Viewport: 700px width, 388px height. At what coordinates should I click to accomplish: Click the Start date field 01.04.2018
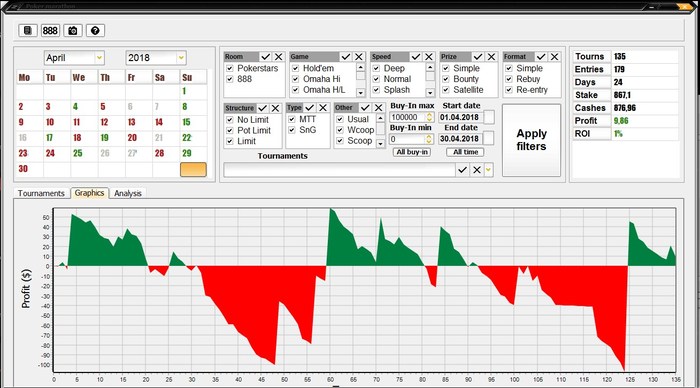(x=460, y=117)
